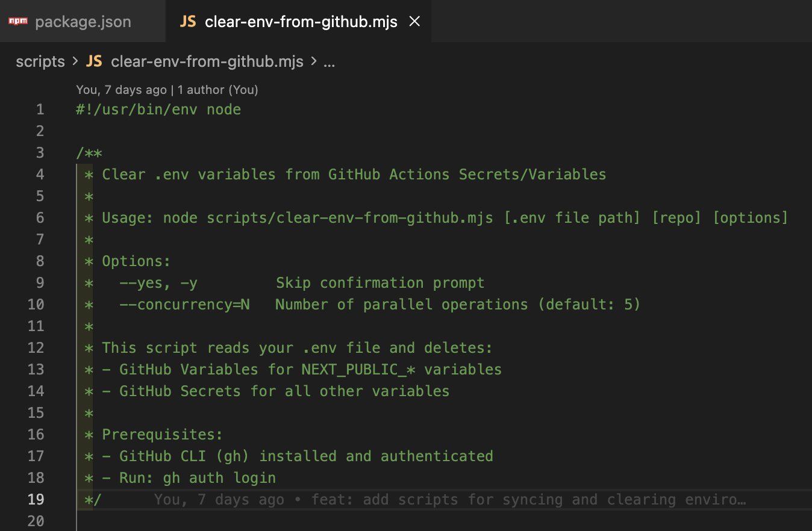Place cursor on the shebang node line

(x=158, y=110)
